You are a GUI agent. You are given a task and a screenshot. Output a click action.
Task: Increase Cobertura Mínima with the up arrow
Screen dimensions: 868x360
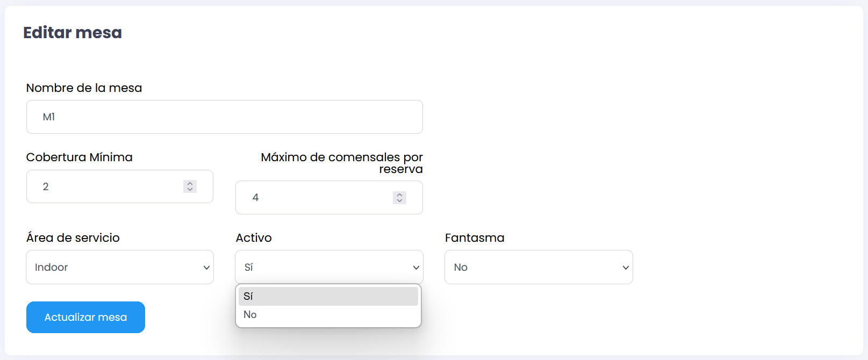pyautogui.click(x=190, y=183)
